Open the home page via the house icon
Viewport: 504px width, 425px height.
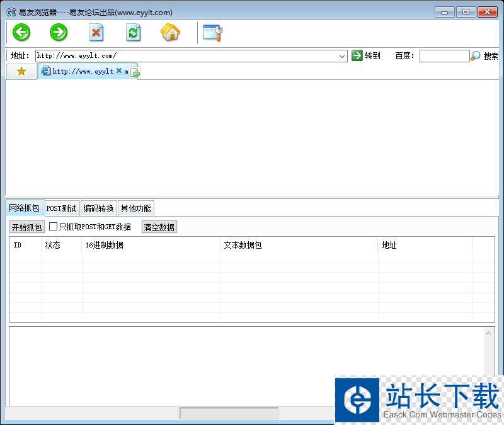tap(170, 33)
